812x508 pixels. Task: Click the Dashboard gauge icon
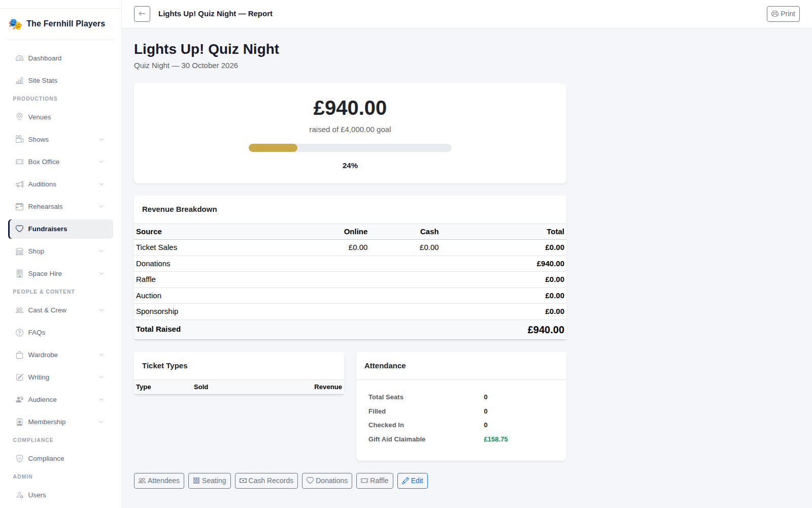point(19,58)
